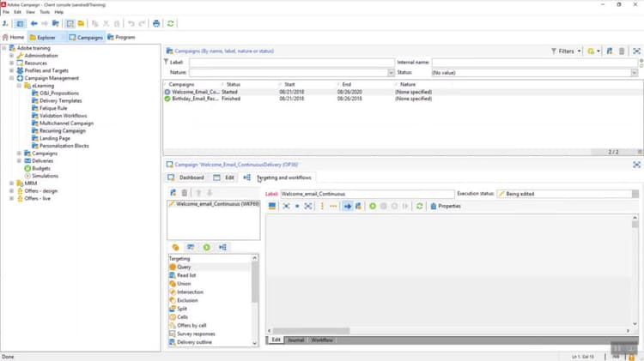This screenshot has height=361, width=644.
Task: Click the Label filter input field
Action: [292, 63]
